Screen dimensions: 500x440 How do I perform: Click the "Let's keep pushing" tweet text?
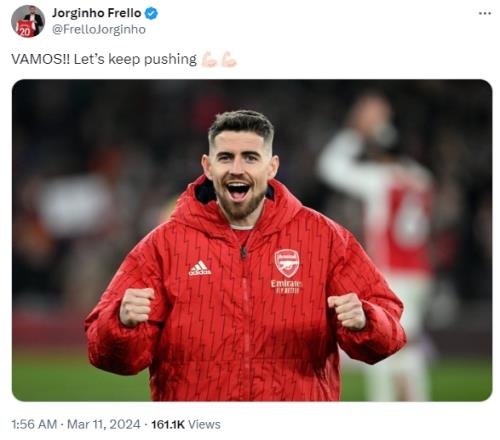click(135, 59)
